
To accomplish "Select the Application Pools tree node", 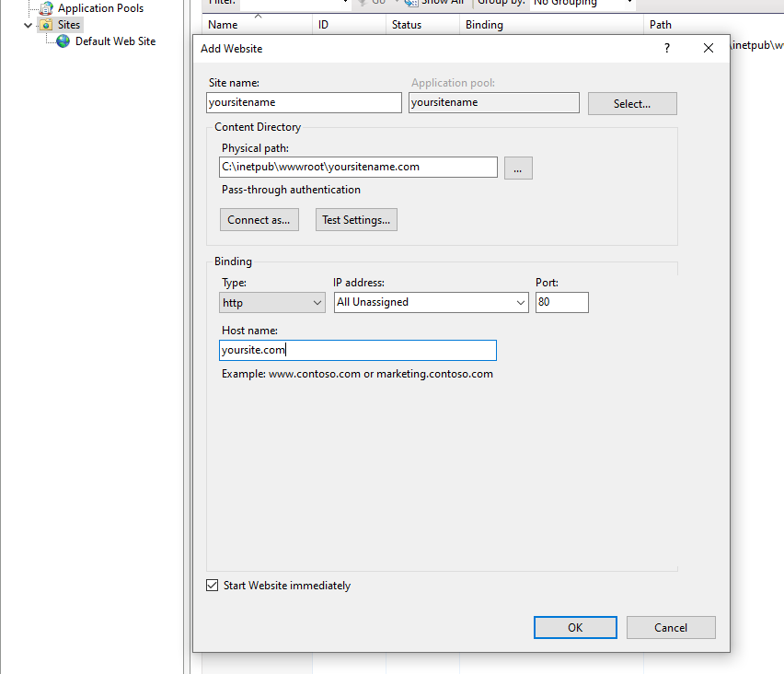I will [x=100, y=8].
